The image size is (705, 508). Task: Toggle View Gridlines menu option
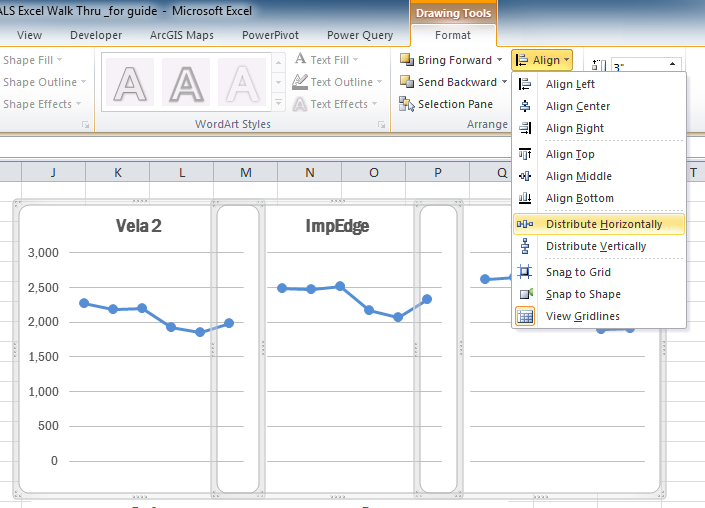[x=599, y=316]
